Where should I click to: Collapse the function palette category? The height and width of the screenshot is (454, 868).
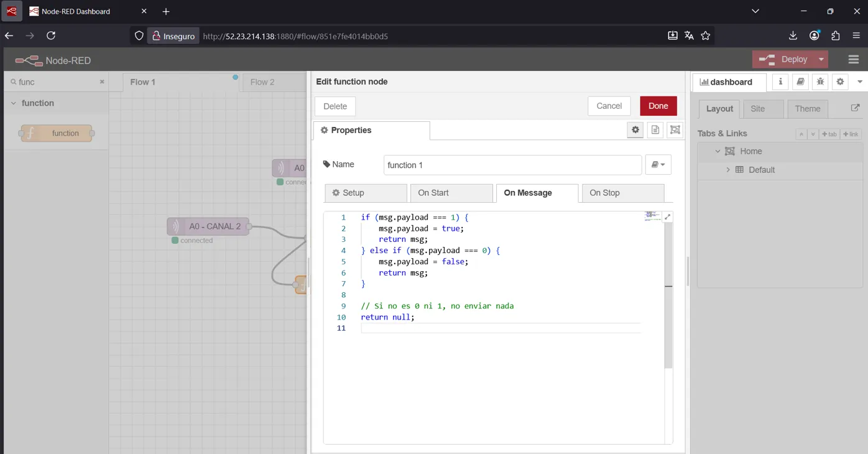click(x=14, y=103)
